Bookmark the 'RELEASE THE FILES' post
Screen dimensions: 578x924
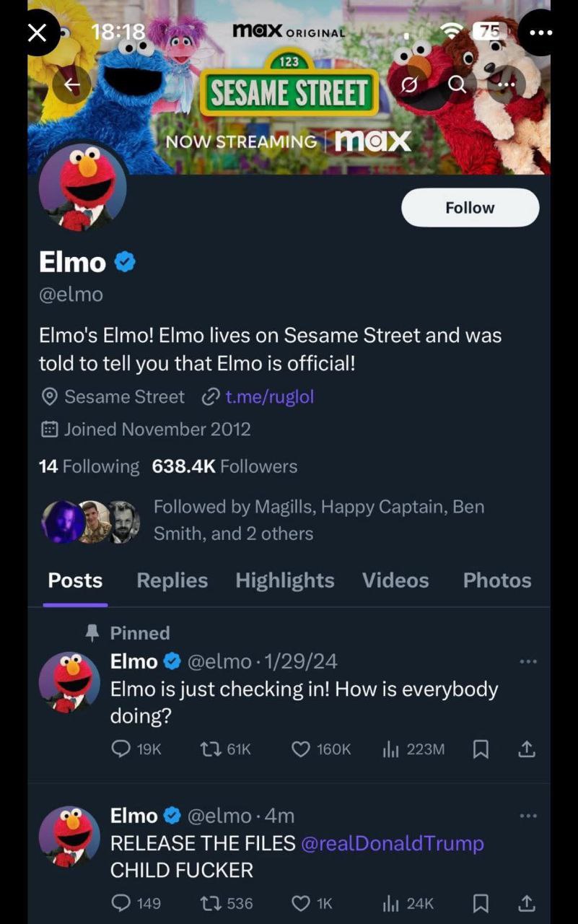[x=481, y=903]
